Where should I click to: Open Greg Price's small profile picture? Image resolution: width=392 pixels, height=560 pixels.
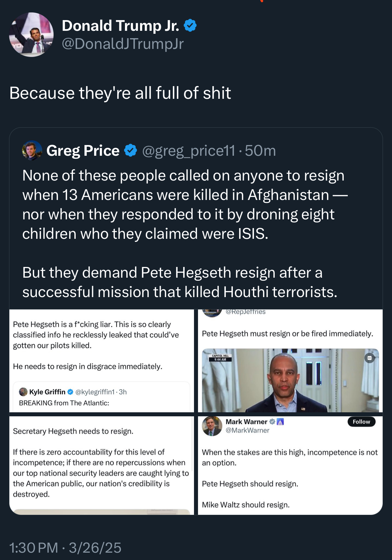(32, 150)
